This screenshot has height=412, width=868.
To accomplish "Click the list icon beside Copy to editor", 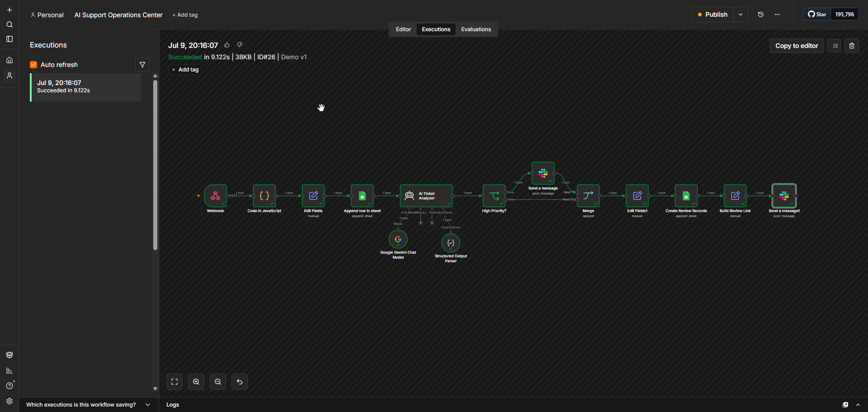I will [835, 46].
